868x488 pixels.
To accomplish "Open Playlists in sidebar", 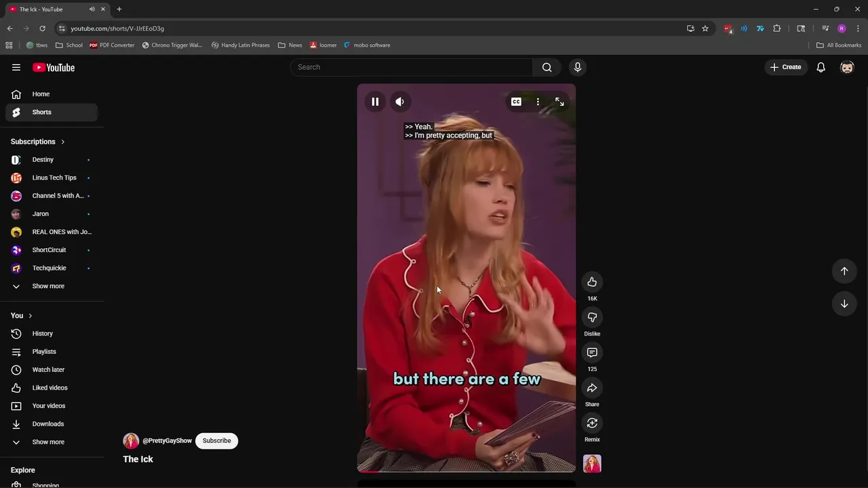I will tap(52, 352).
